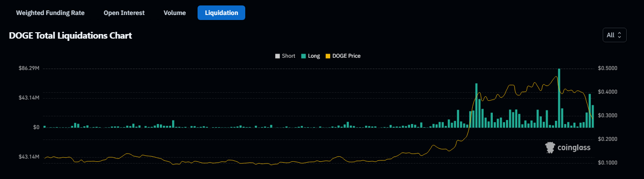Click the $0.5000 price axis label
This screenshot has width=644, height=179.
coord(608,68)
